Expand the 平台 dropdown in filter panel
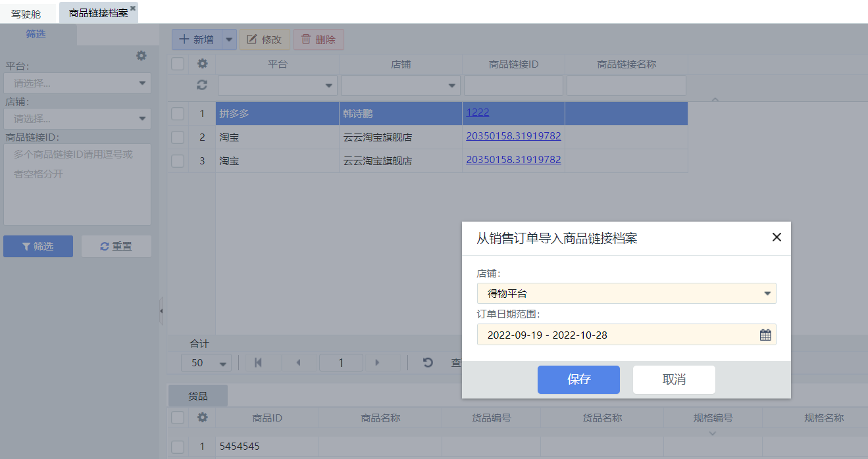The image size is (868, 459). click(77, 84)
